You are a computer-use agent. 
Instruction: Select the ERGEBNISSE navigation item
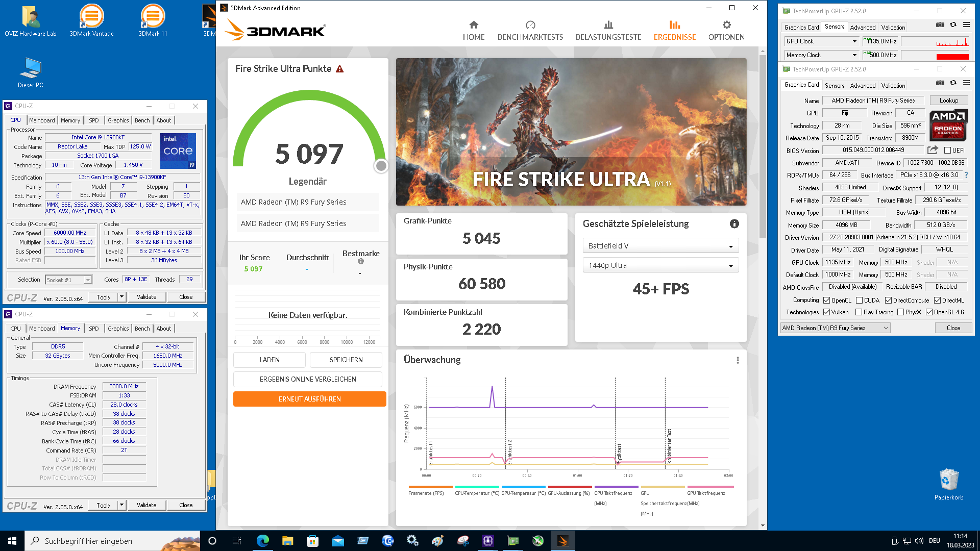[x=675, y=31]
